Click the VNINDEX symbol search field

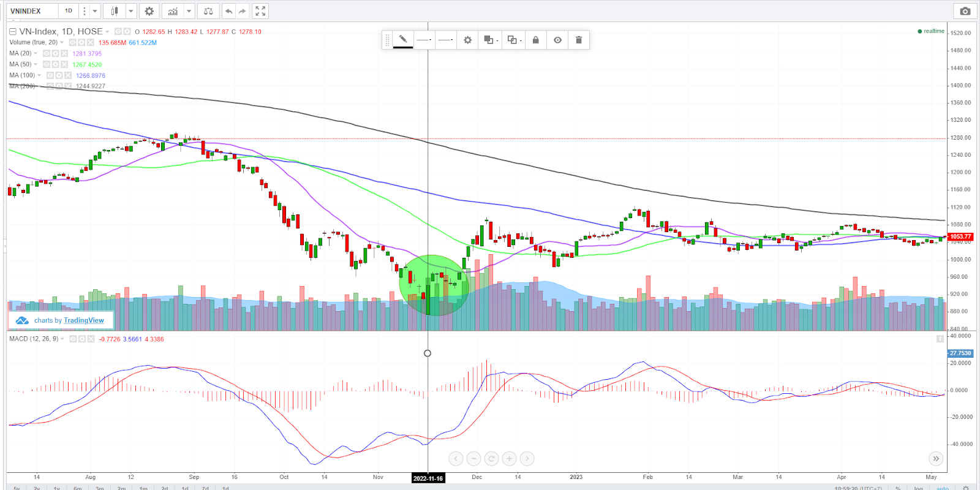tap(32, 11)
